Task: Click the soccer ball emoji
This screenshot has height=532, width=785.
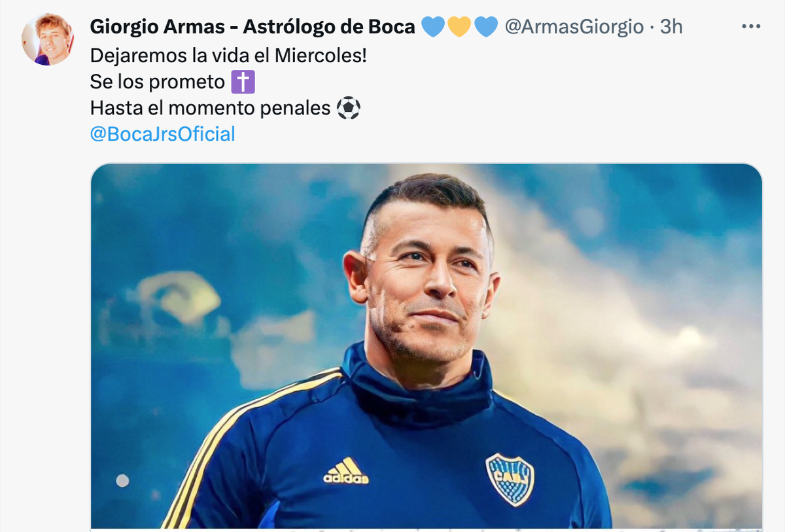Action: click(348, 108)
